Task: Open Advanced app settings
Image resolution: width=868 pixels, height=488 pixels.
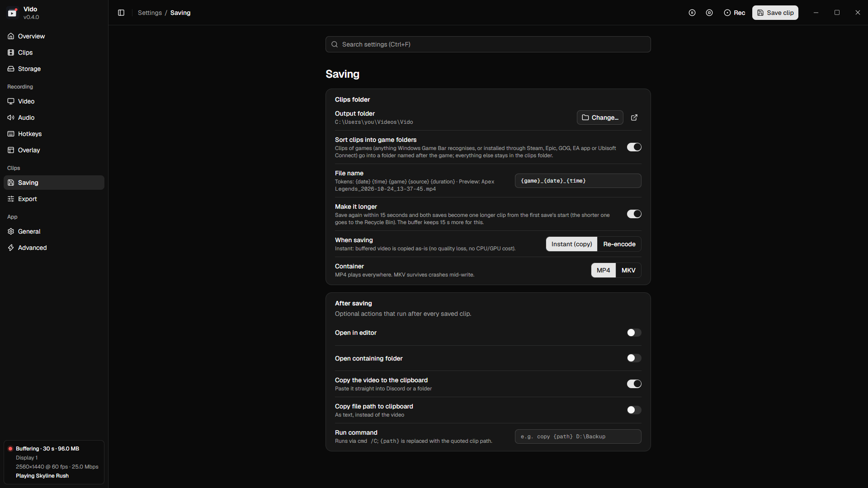Action: (54, 248)
